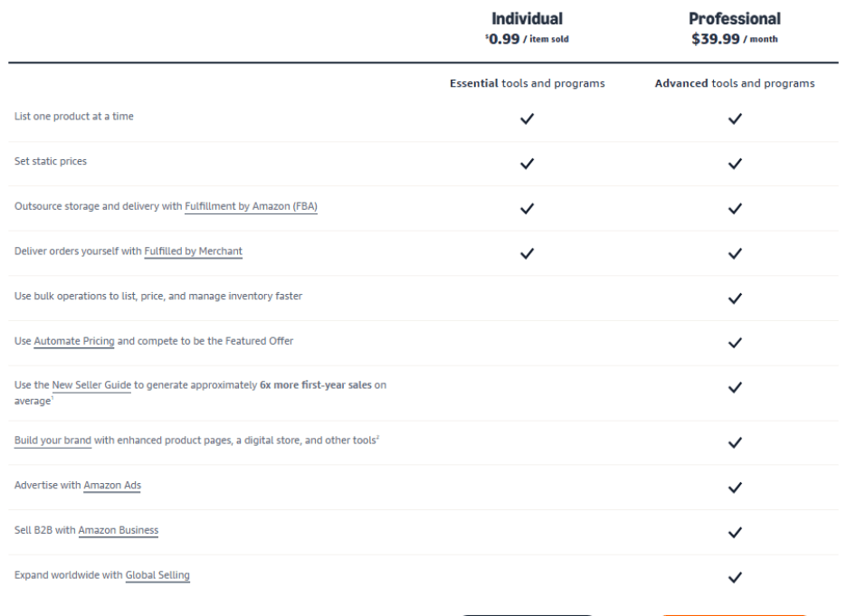
Task: Click Professional checkmark for Automate Pricing row
Action: coord(735,343)
